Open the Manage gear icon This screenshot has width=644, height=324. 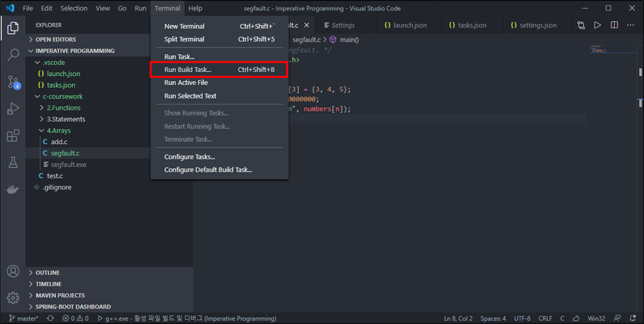[x=13, y=298]
